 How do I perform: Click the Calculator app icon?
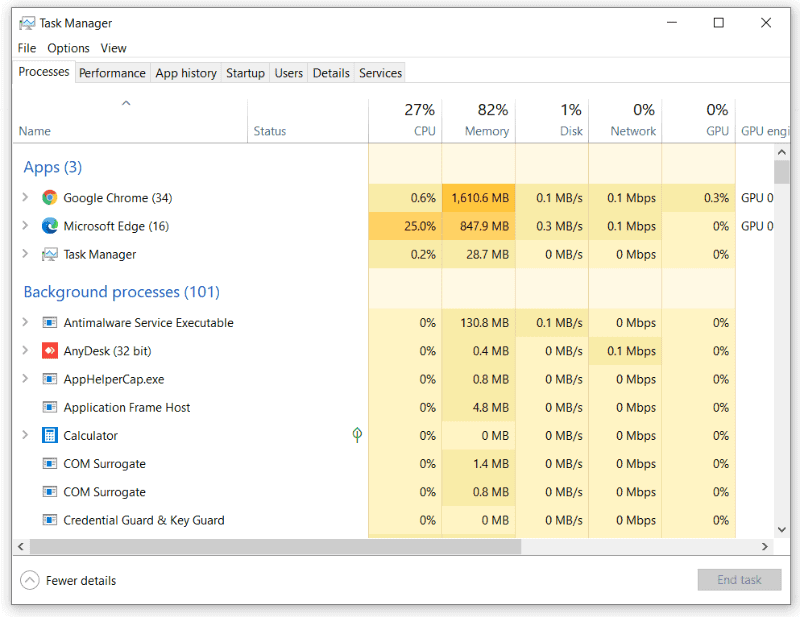coord(49,435)
